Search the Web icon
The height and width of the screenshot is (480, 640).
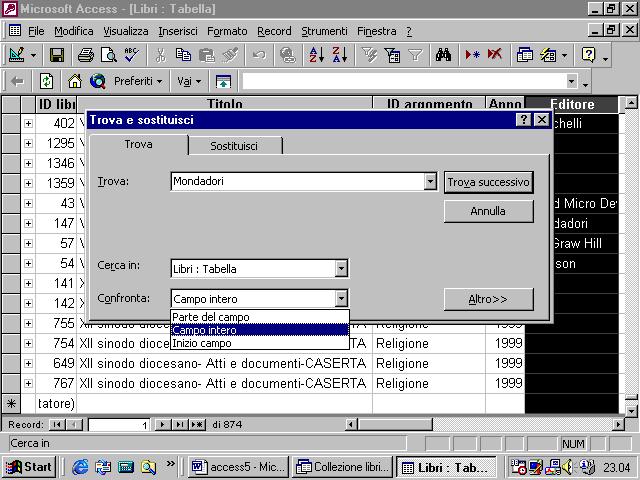(98, 81)
